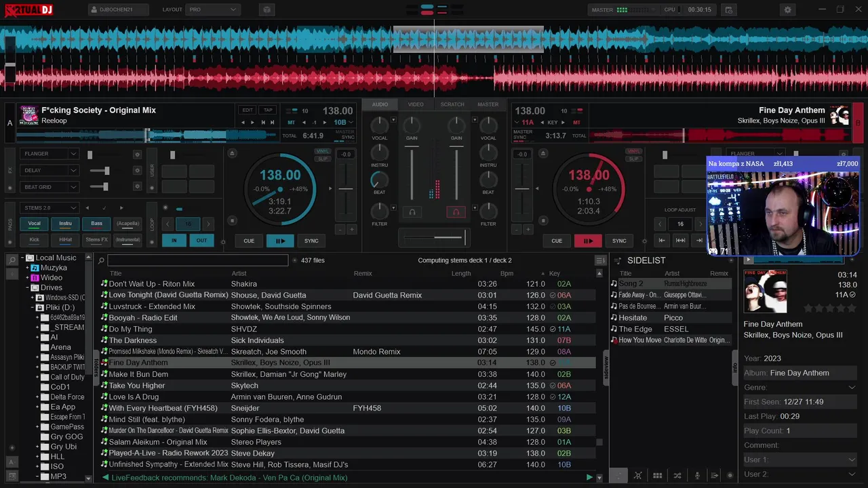The height and width of the screenshot is (488, 868).
Task: Toggle HiHat stem pad on deck A
Action: click(65, 240)
